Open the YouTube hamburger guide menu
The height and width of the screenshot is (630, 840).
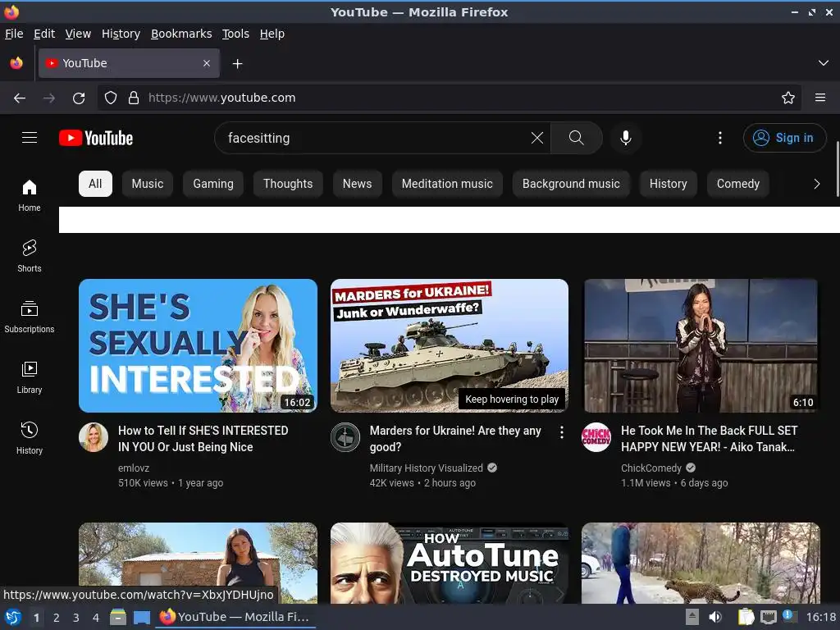(x=30, y=138)
